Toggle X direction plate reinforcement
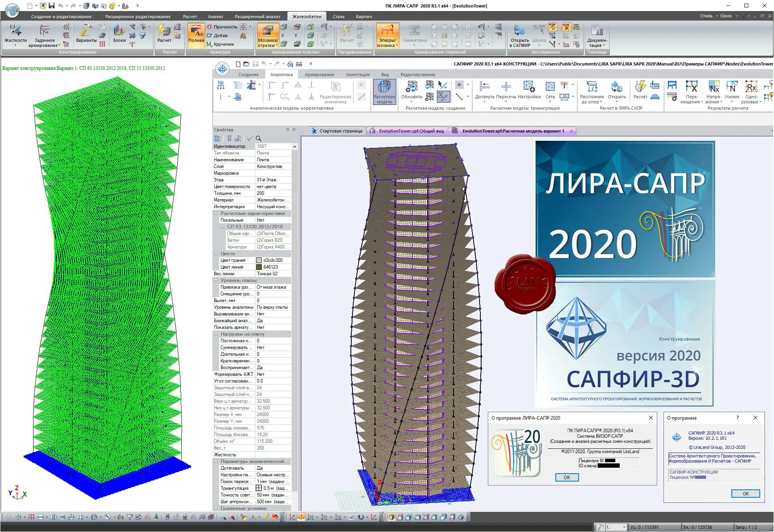Image resolution: width=774 pixels, height=532 pixels. [283, 35]
